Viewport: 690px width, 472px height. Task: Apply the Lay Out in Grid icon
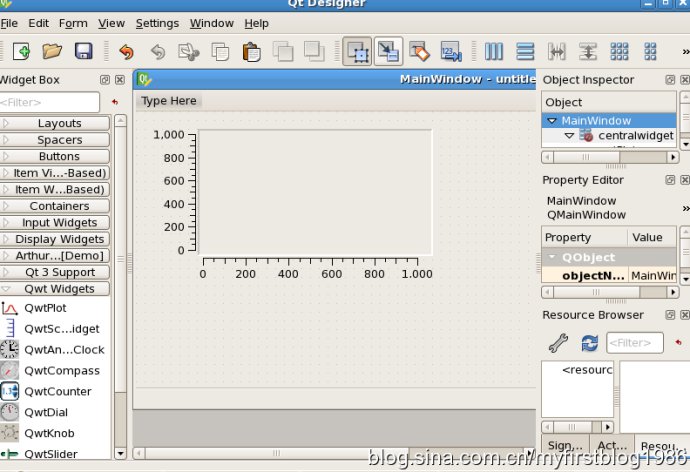[619, 51]
